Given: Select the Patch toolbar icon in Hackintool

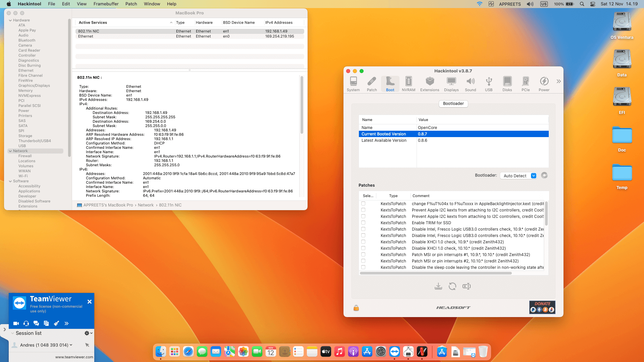Looking at the screenshot, I should coord(372,84).
